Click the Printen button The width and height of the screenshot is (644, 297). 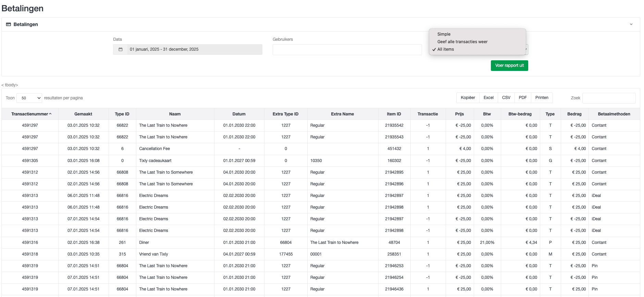pyautogui.click(x=542, y=98)
